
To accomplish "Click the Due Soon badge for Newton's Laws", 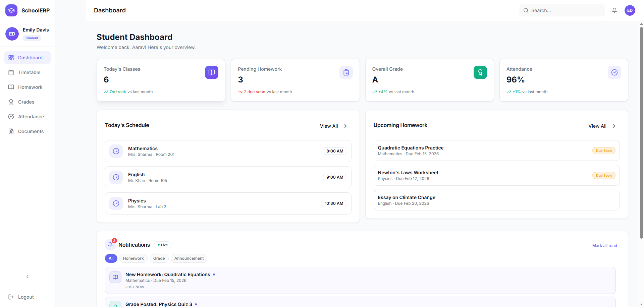I will coord(604,176).
